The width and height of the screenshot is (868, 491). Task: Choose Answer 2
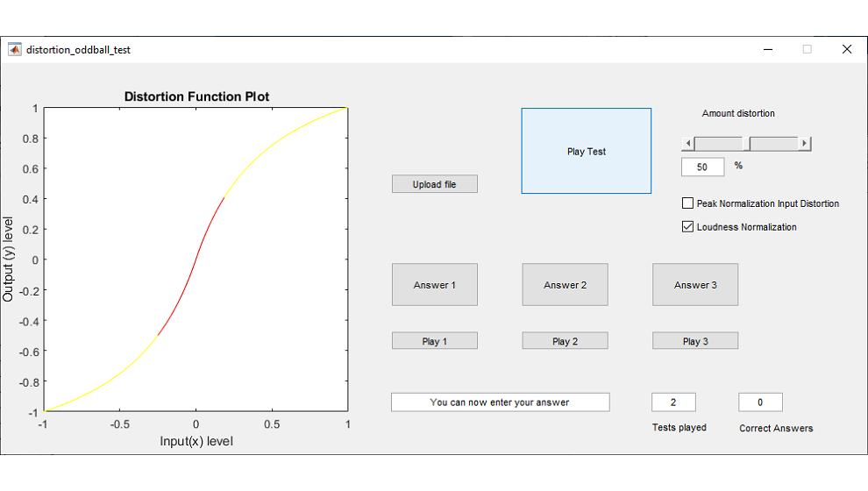(x=565, y=285)
